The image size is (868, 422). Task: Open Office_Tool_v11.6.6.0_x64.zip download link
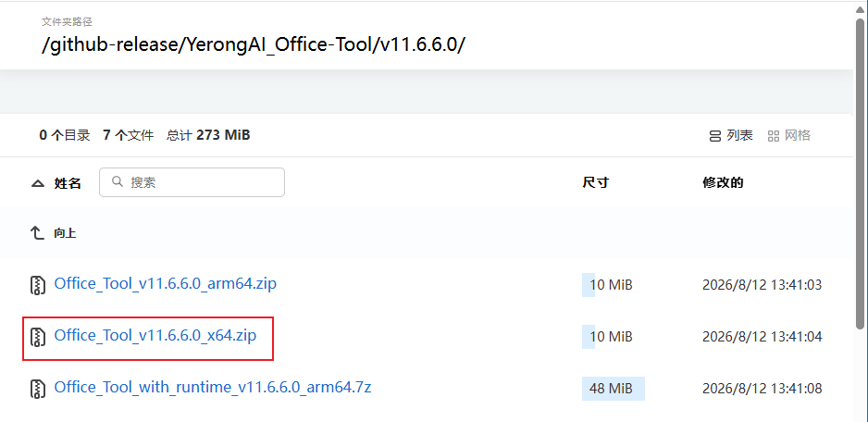click(x=155, y=336)
